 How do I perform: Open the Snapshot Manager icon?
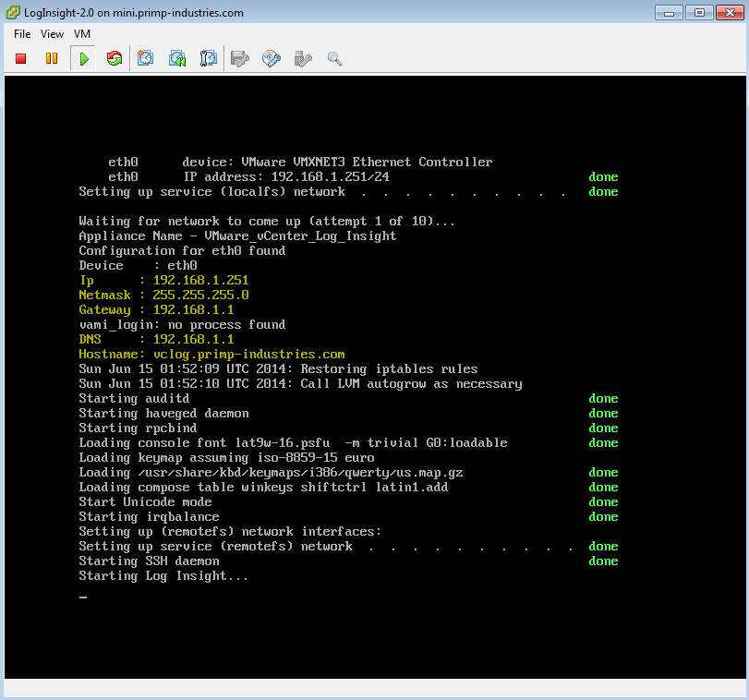[209, 59]
